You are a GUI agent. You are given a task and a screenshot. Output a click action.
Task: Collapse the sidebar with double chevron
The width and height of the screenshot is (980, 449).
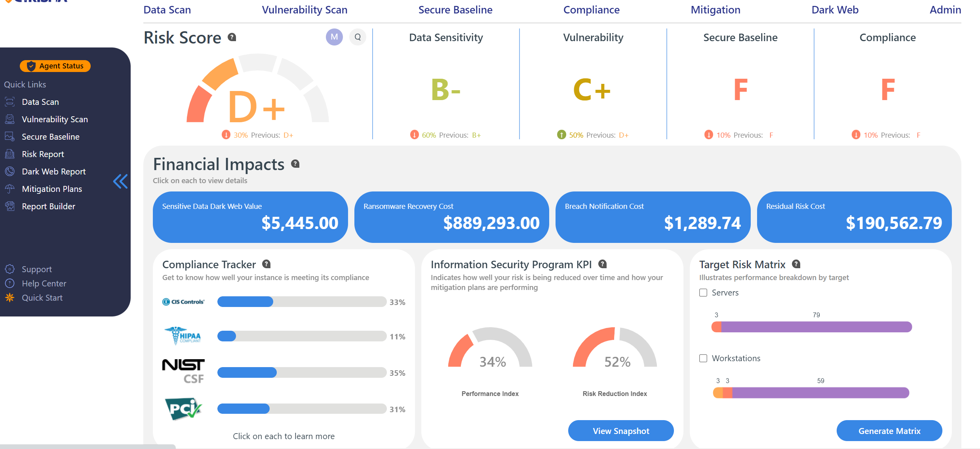click(120, 182)
